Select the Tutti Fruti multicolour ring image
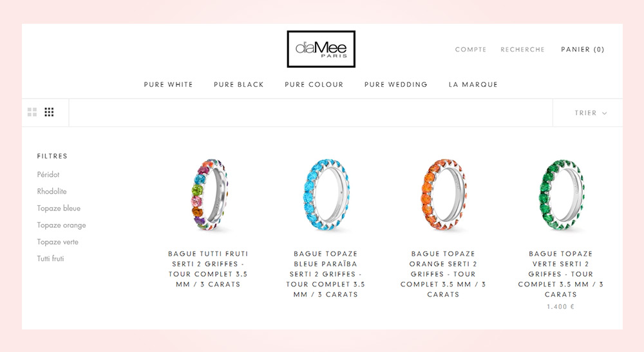Image resolution: width=644 pixels, height=352 pixels. tap(209, 194)
